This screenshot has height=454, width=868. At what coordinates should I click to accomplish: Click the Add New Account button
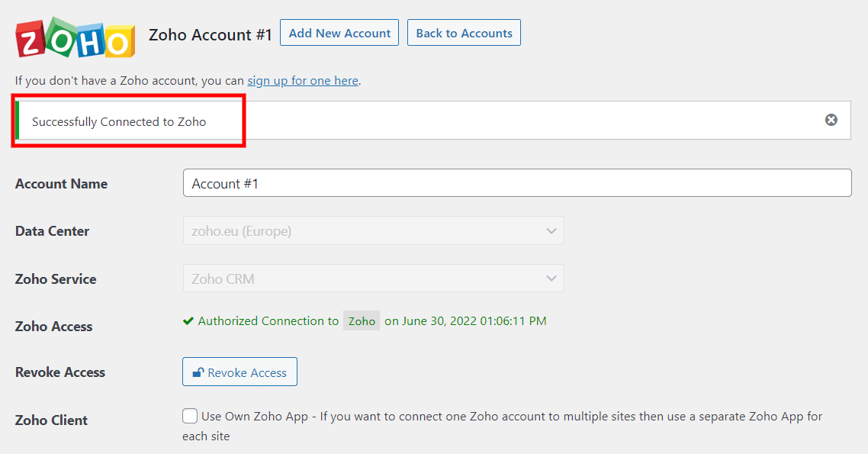pyautogui.click(x=339, y=32)
